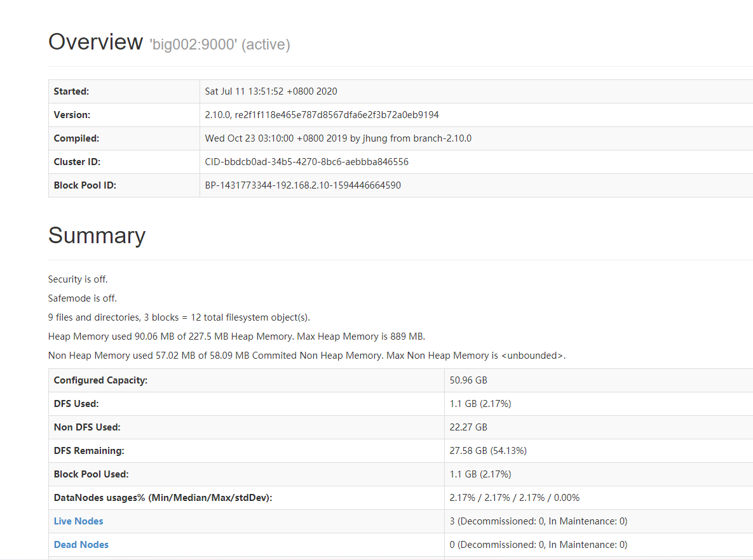Viewport: 753px width, 560px height.
Task: Select the Heap Memory usage line
Action: (236, 336)
